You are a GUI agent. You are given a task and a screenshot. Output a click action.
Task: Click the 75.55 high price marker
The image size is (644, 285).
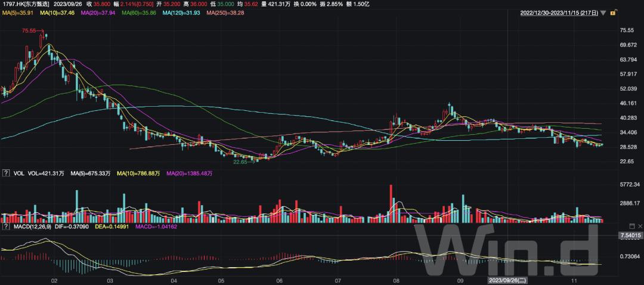coord(30,30)
